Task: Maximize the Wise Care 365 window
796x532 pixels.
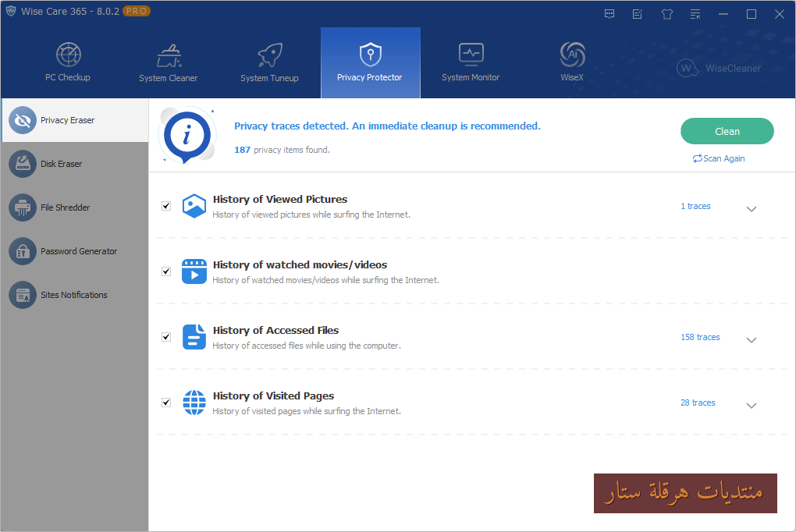Action: [752, 14]
